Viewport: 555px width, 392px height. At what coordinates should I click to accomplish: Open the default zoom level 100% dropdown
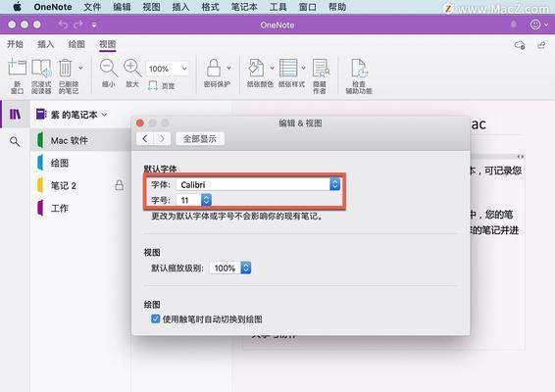230,269
